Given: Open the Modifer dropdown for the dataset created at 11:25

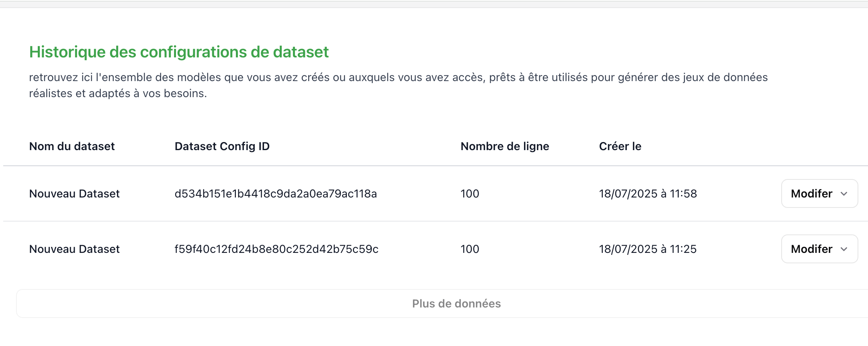Looking at the screenshot, I should pyautogui.click(x=819, y=249).
